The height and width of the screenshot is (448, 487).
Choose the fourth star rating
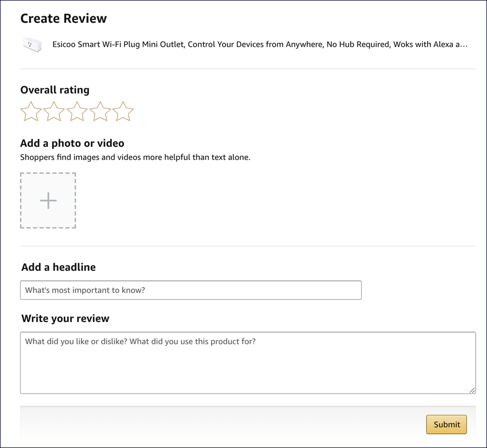coord(100,112)
